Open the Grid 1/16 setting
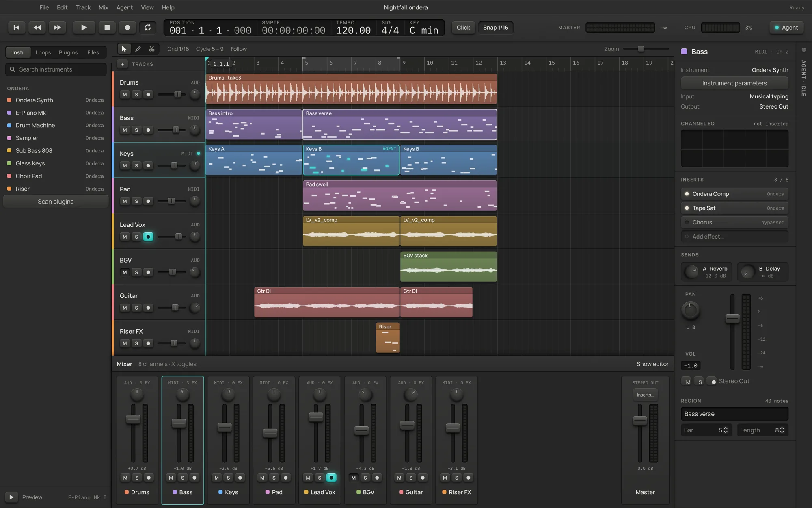 tap(178, 49)
